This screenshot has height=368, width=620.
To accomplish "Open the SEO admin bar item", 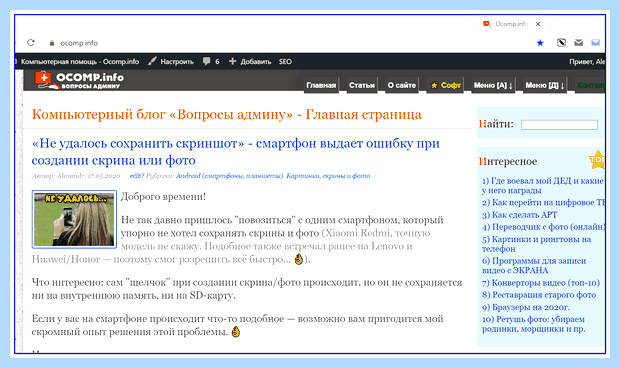I will click(x=285, y=62).
